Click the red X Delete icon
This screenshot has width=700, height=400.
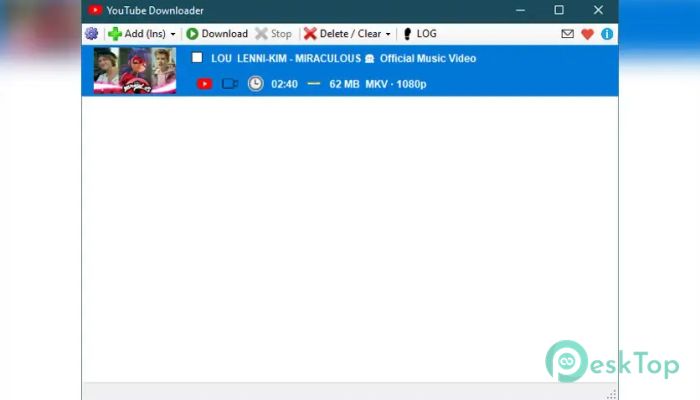tap(310, 34)
